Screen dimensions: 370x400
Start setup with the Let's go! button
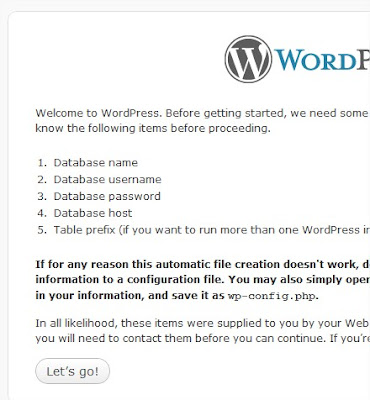click(72, 371)
